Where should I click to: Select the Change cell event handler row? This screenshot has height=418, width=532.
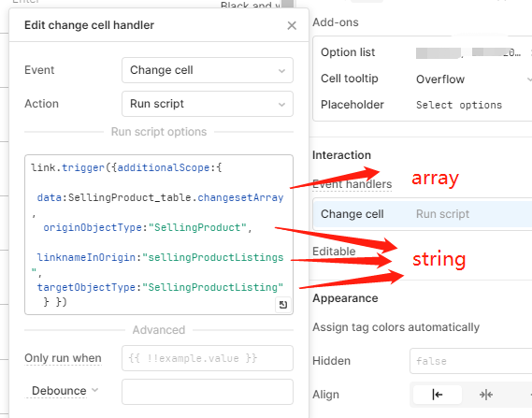(x=423, y=214)
